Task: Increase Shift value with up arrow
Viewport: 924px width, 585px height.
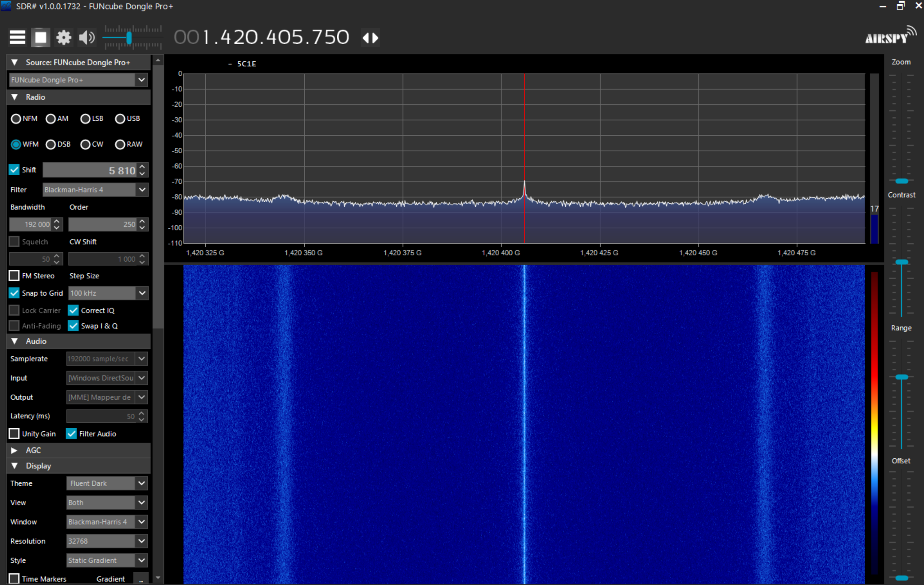Action: pos(142,167)
